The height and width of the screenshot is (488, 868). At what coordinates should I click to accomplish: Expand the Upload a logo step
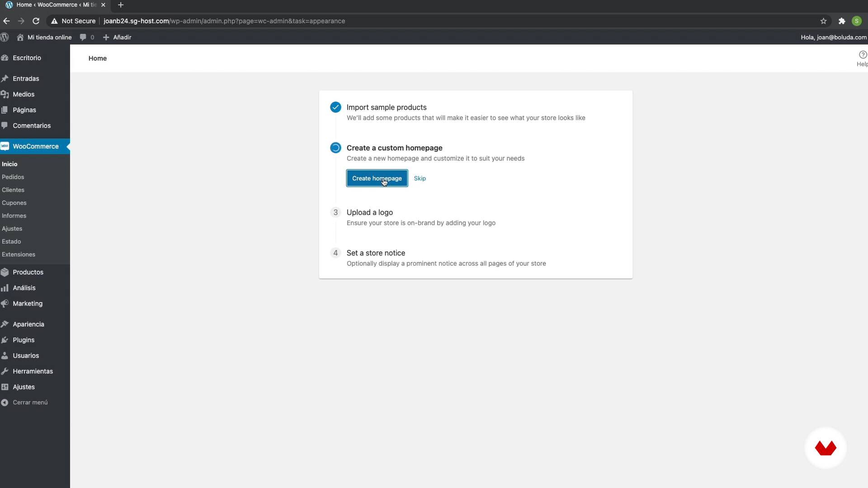click(x=369, y=212)
